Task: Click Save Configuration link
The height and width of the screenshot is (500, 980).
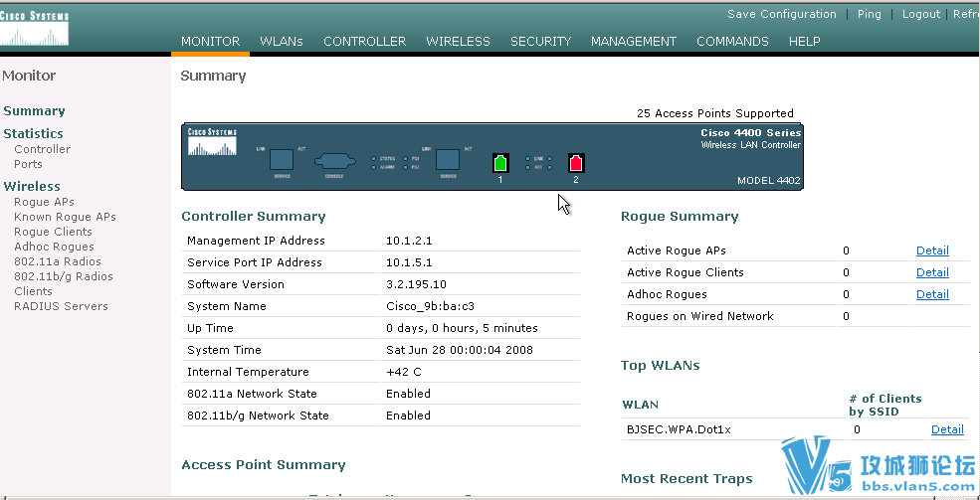Action: click(x=782, y=14)
